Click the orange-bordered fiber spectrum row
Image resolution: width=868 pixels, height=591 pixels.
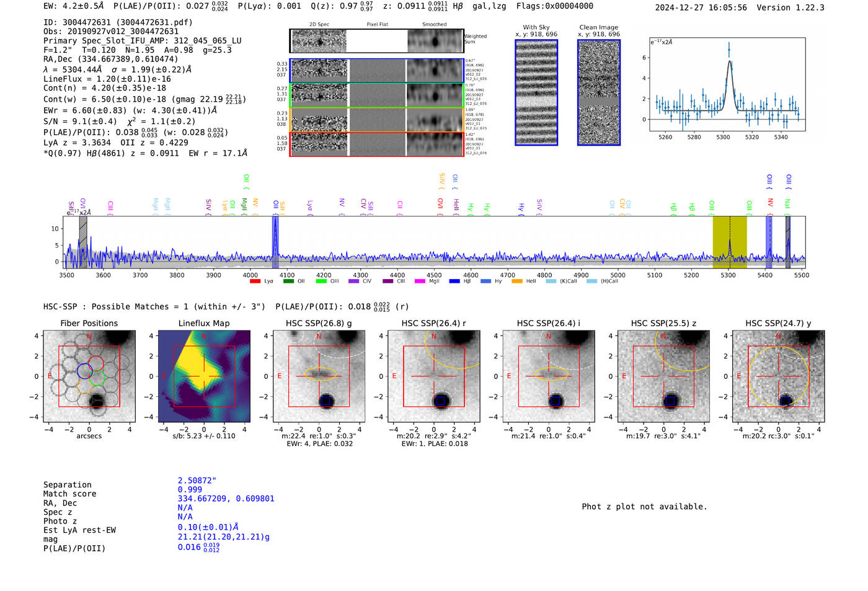pos(377,120)
